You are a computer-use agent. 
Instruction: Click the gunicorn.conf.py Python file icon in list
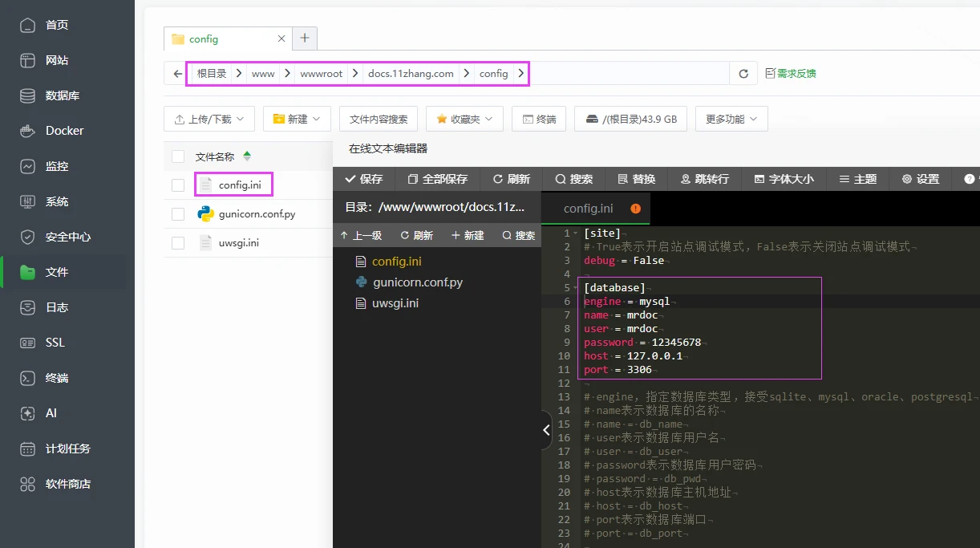206,214
